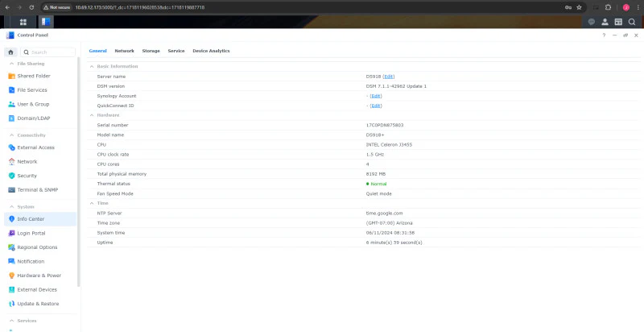This screenshot has width=644, height=332.
Task: Collapse the File Sharing sidebar group
Action: (11, 64)
